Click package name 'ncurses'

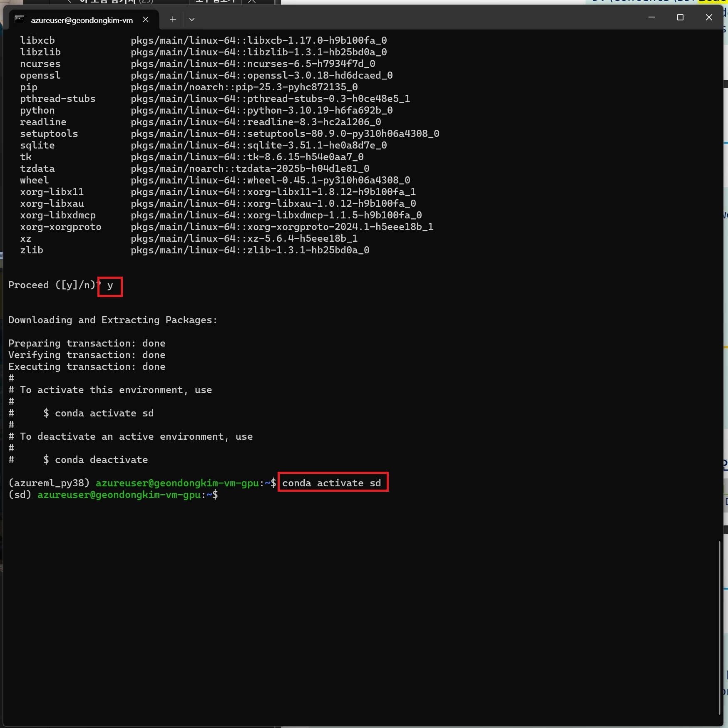pyautogui.click(x=40, y=64)
